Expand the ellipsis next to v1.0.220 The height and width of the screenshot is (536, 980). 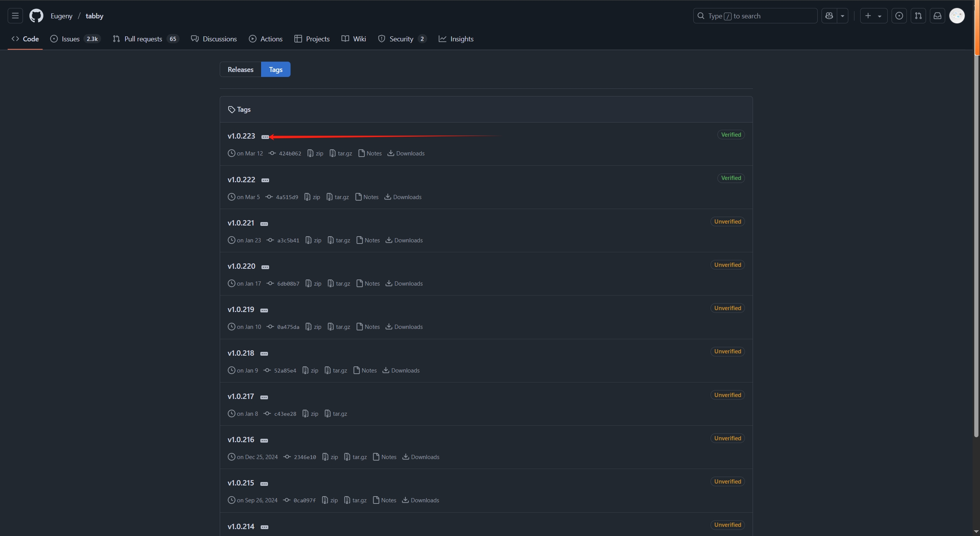pyautogui.click(x=265, y=267)
